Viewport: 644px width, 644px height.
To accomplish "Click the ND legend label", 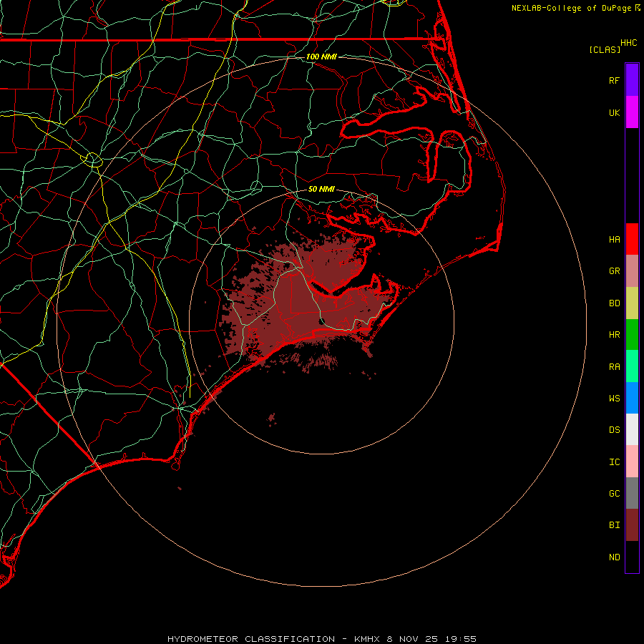I will (615, 557).
